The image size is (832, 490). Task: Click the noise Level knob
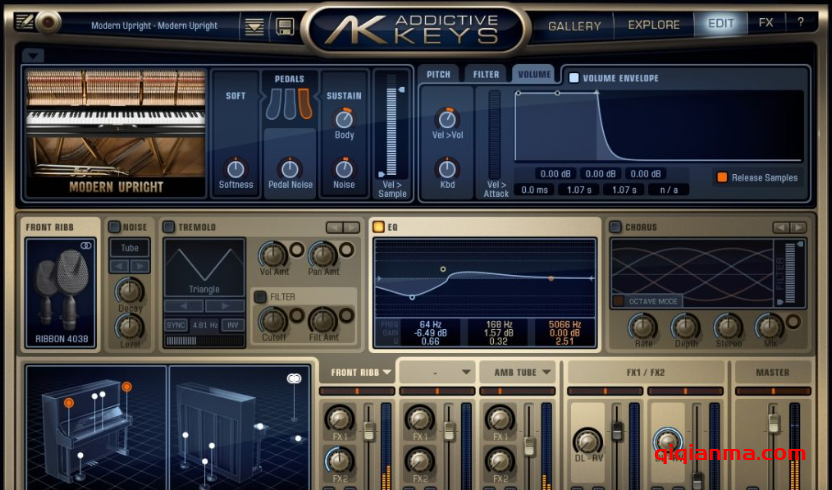point(129,327)
